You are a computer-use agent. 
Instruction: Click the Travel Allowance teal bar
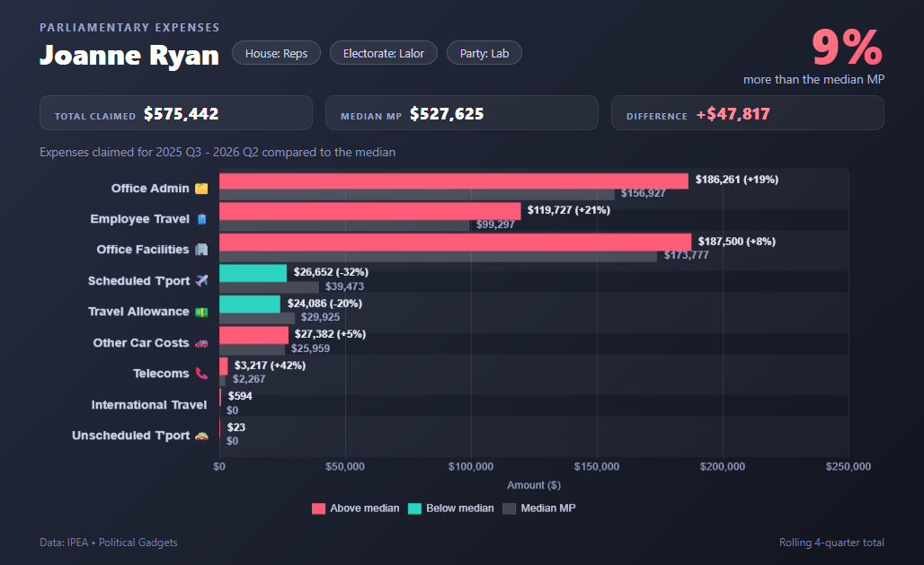(x=250, y=304)
